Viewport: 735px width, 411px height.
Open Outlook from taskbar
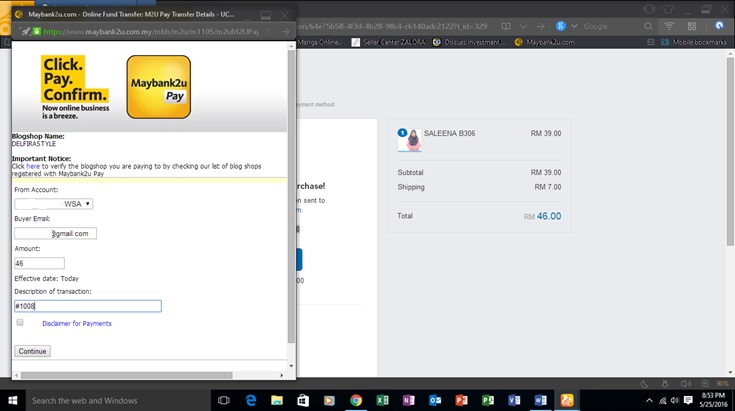435,400
